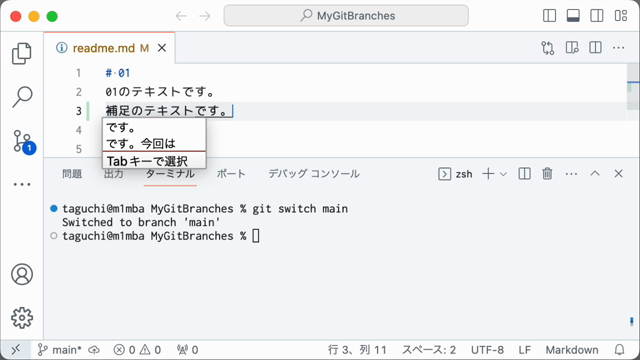Go back with the left arrow

tap(181, 16)
